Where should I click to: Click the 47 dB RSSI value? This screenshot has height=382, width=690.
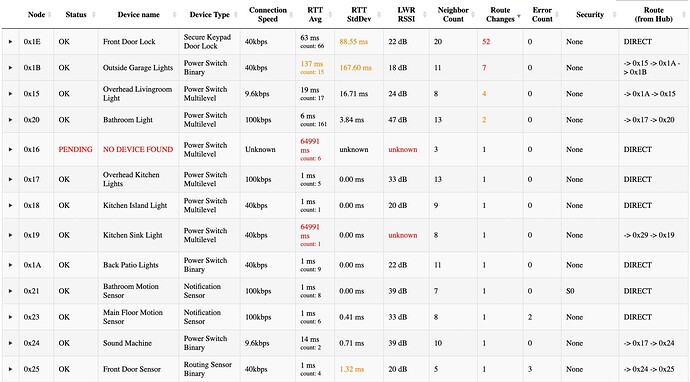point(397,120)
